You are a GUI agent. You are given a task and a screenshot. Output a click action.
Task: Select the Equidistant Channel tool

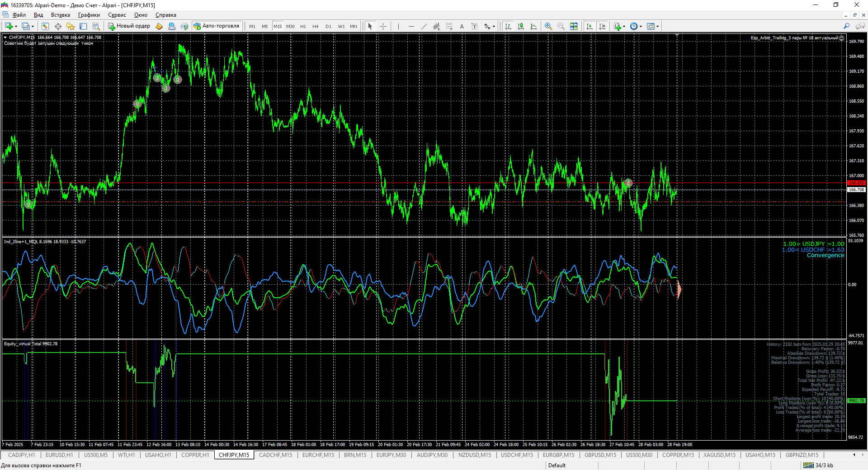(436, 26)
